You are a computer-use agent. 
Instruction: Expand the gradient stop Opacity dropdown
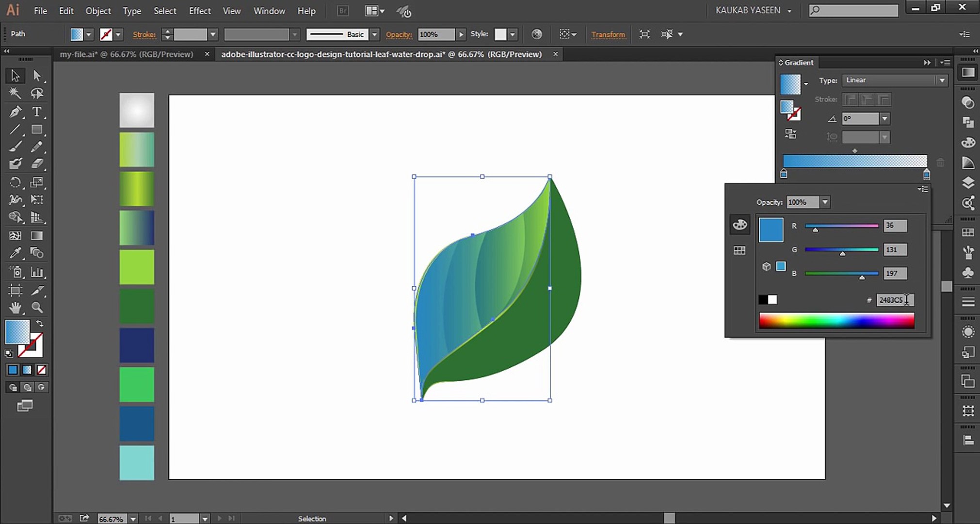825,202
